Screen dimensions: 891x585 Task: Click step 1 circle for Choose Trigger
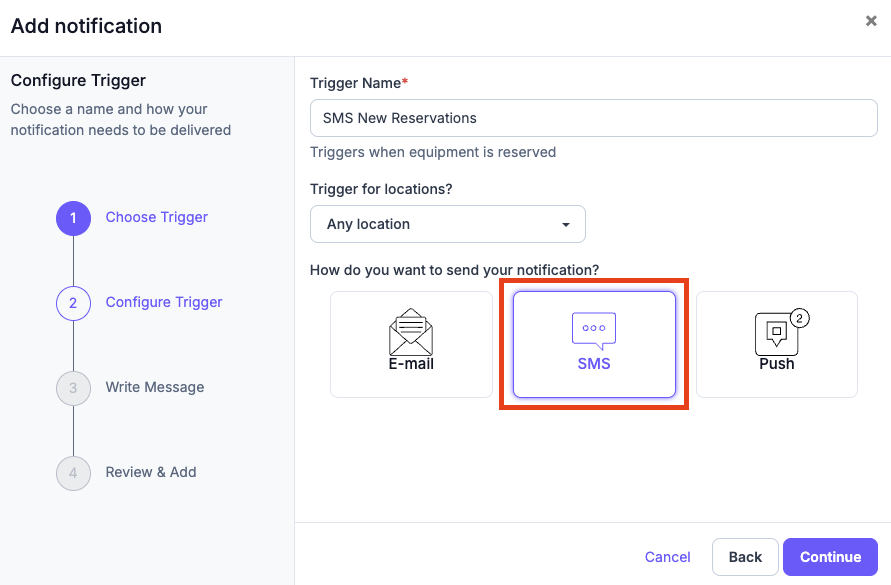click(x=73, y=218)
